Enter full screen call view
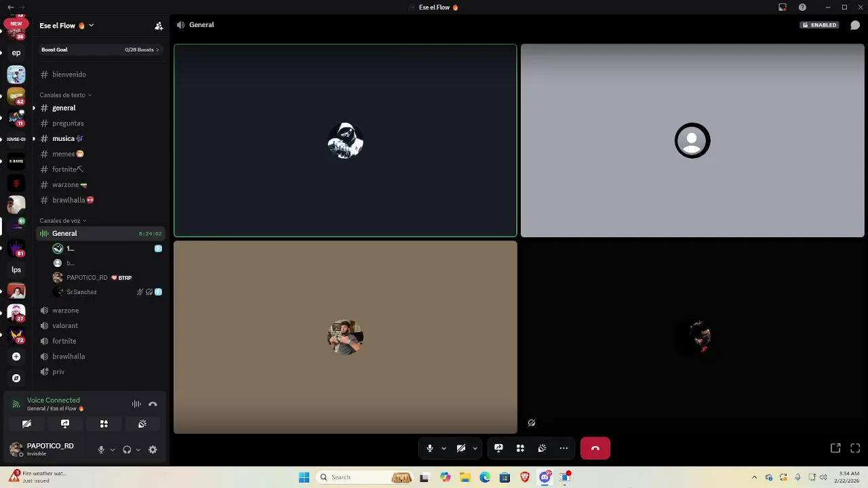This screenshot has height=488, width=868. click(x=855, y=448)
